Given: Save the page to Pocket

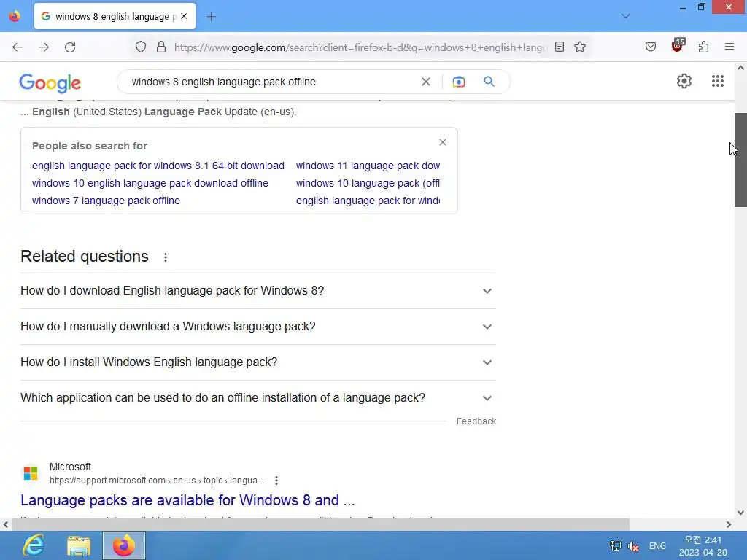Looking at the screenshot, I should 651,47.
